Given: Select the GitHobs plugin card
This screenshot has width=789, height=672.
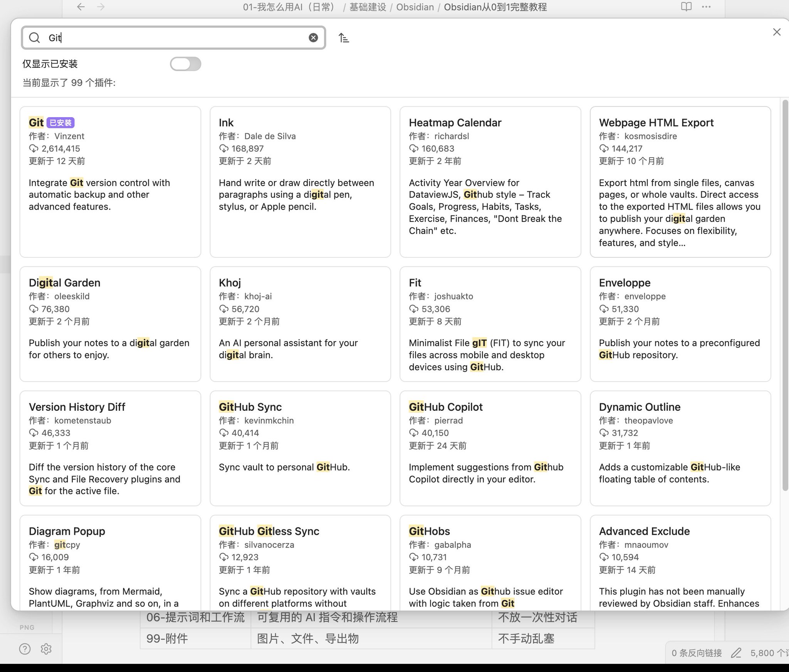Looking at the screenshot, I should (490, 563).
